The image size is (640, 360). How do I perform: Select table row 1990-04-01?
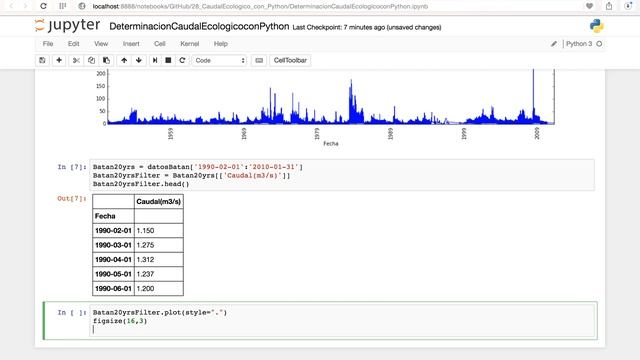pyautogui.click(x=138, y=260)
